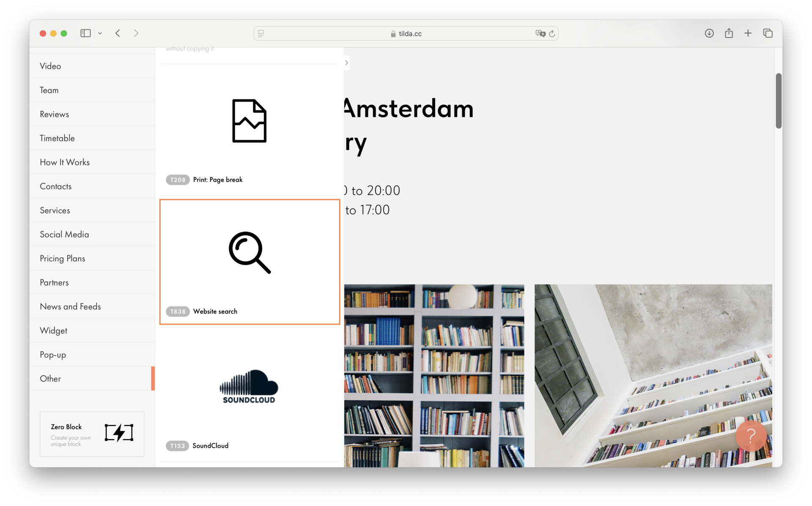Click the Zero Block lightning icon
This screenshot has width=812, height=506.
tap(118, 433)
